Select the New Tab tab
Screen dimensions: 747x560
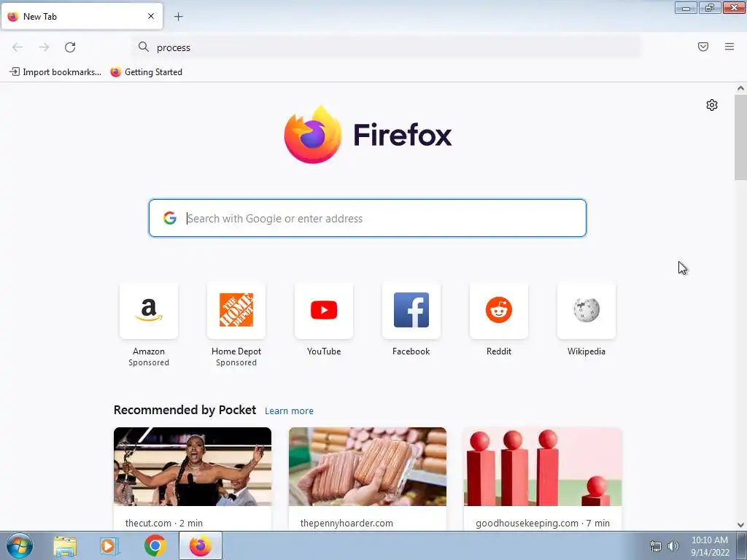click(82, 16)
